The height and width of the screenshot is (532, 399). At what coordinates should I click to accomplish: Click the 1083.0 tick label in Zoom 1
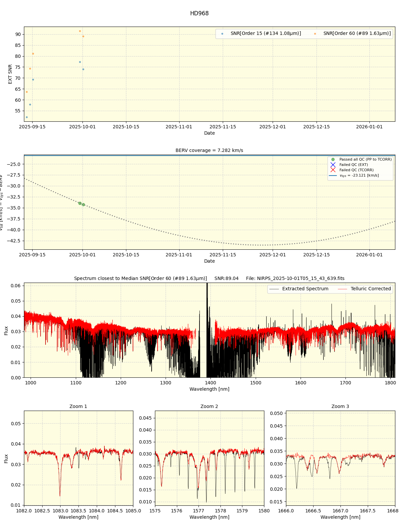[60, 511]
